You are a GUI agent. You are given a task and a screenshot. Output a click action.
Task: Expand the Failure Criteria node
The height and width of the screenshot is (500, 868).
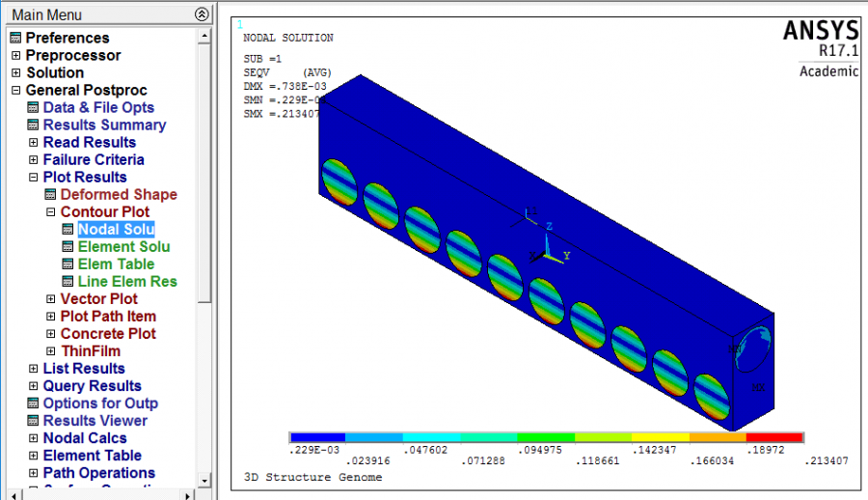point(33,159)
